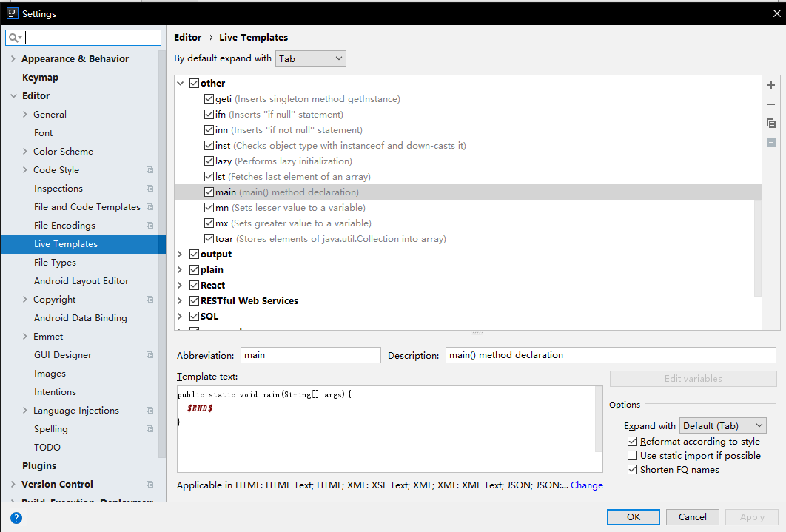Click project-level icon beside Version Control
The height and width of the screenshot is (532, 786).
pyautogui.click(x=150, y=485)
